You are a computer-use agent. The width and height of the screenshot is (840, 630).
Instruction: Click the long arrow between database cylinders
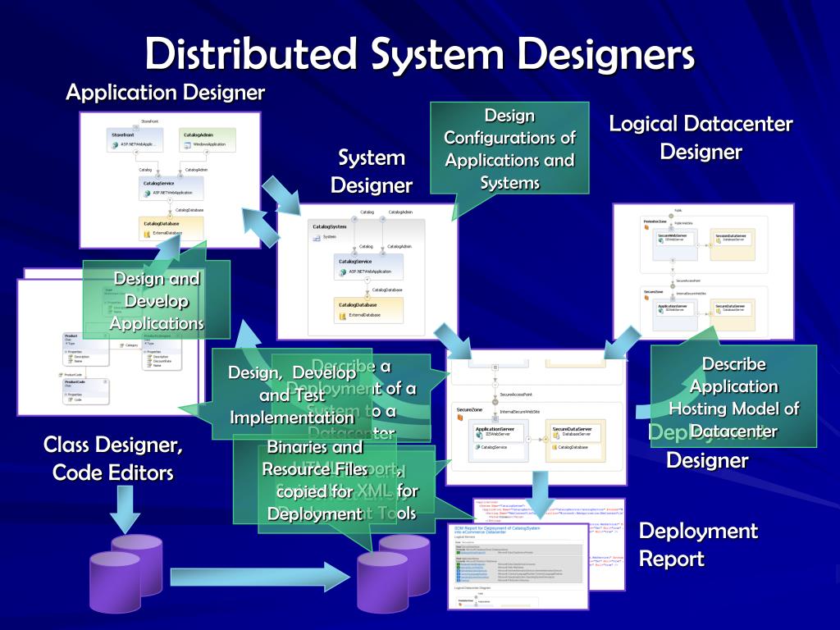[260, 577]
